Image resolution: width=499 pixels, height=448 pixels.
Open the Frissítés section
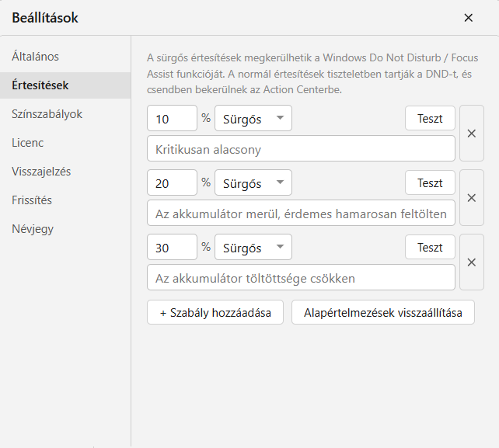coord(65,200)
